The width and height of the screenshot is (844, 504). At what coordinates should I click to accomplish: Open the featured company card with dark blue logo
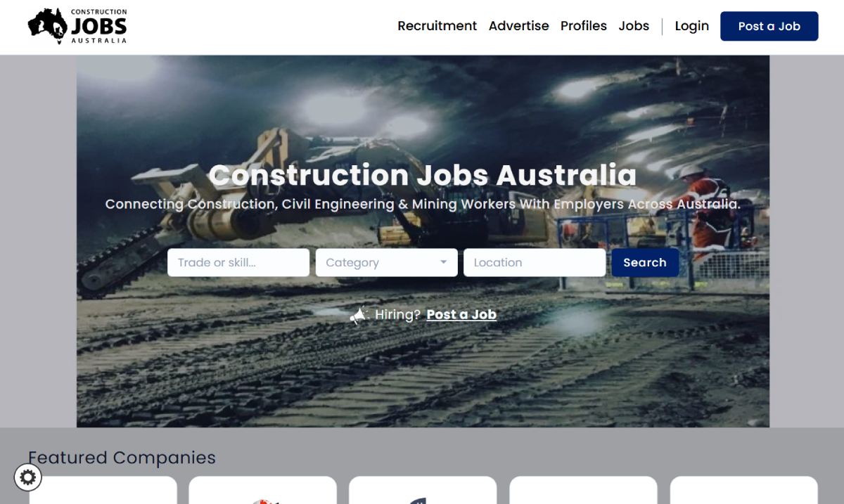click(x=423, y=491)
